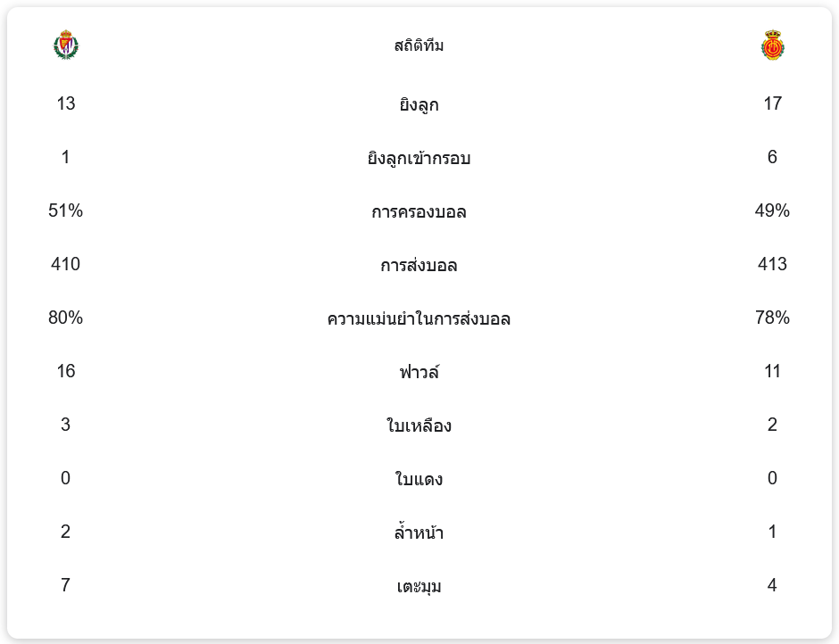Screen dimensions: 839x644
Task: Click the 78% pass accuracy value
Action: tap(772, 318)
